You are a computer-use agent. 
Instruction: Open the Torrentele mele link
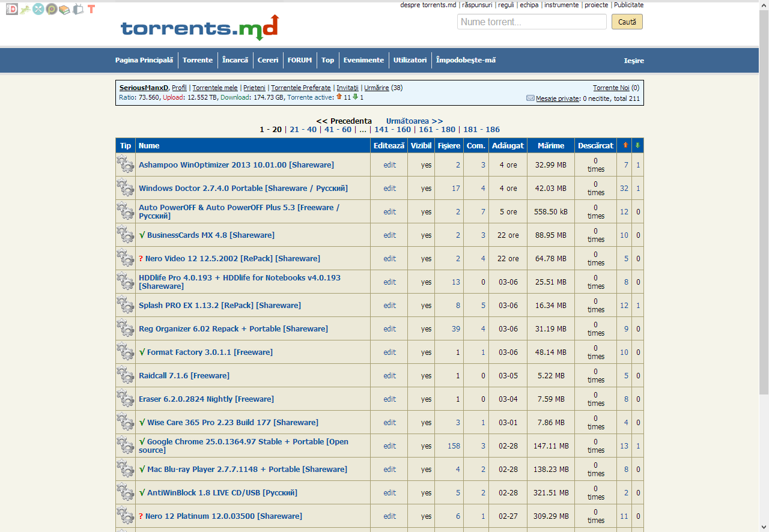(x=215, y=88)
